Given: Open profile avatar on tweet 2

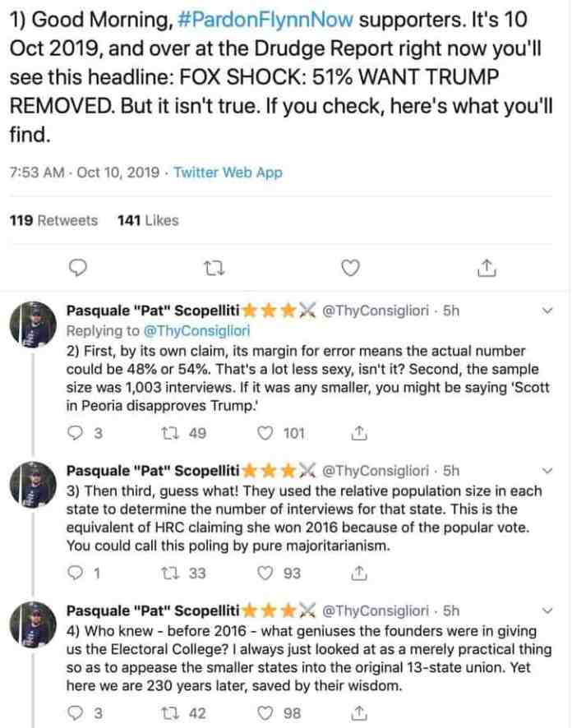Looking at the screenshot, I should pyautogui.click(x=33, y=324).
